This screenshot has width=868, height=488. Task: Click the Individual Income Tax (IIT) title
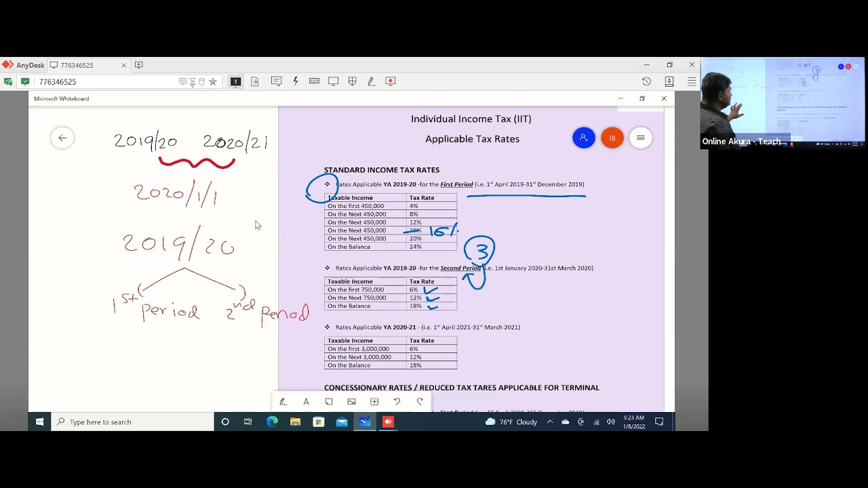471,119
